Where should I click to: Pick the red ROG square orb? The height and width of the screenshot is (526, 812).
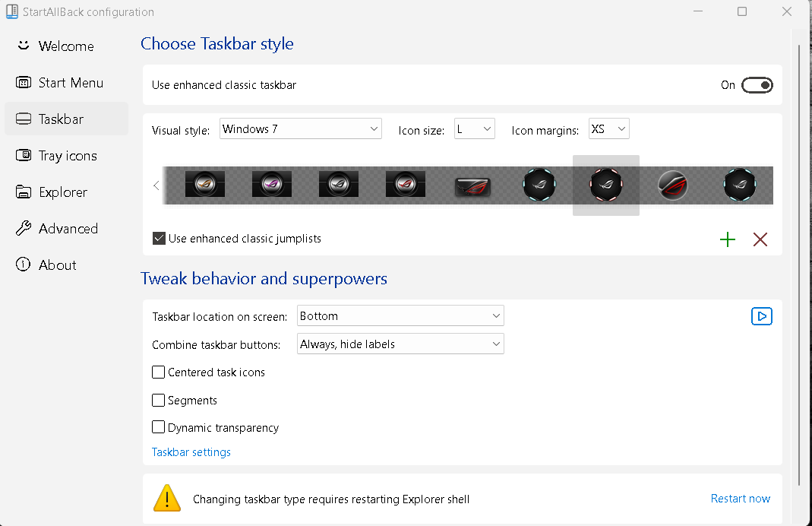coord(406,184)
